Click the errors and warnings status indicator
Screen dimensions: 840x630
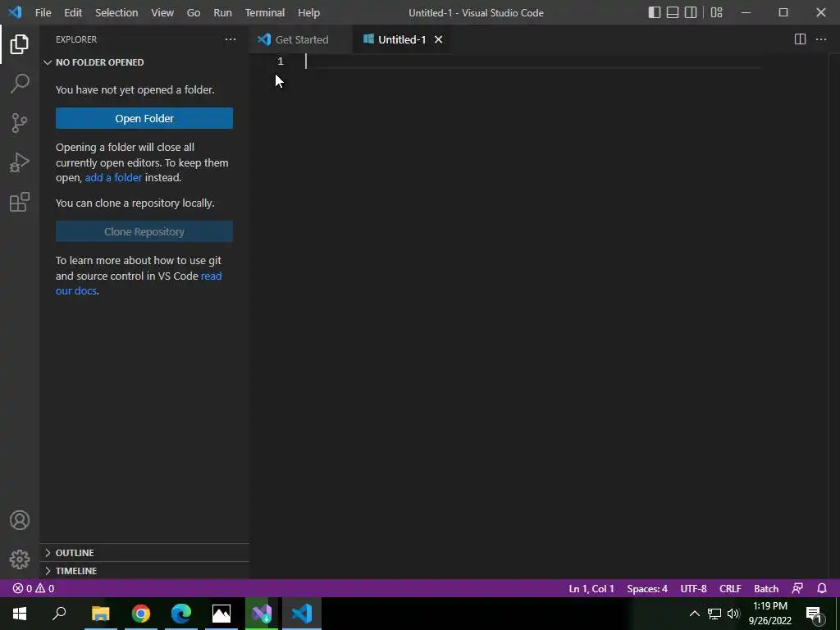[33, 588]
